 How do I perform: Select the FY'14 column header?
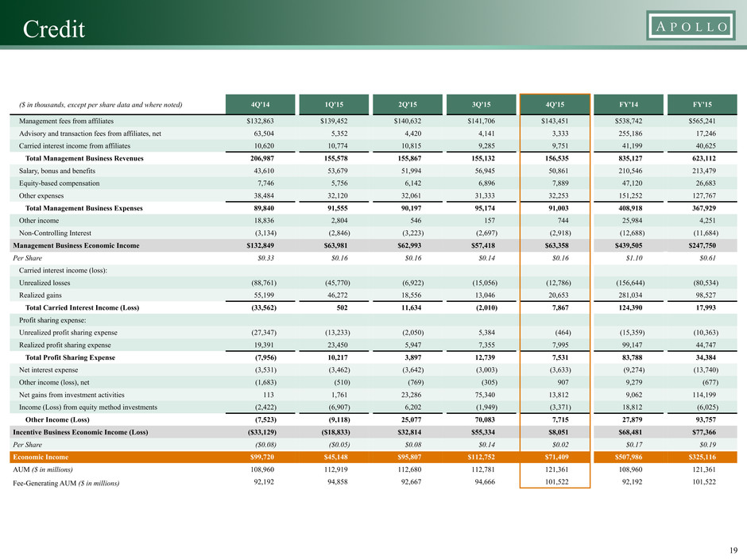pos(629,104)
